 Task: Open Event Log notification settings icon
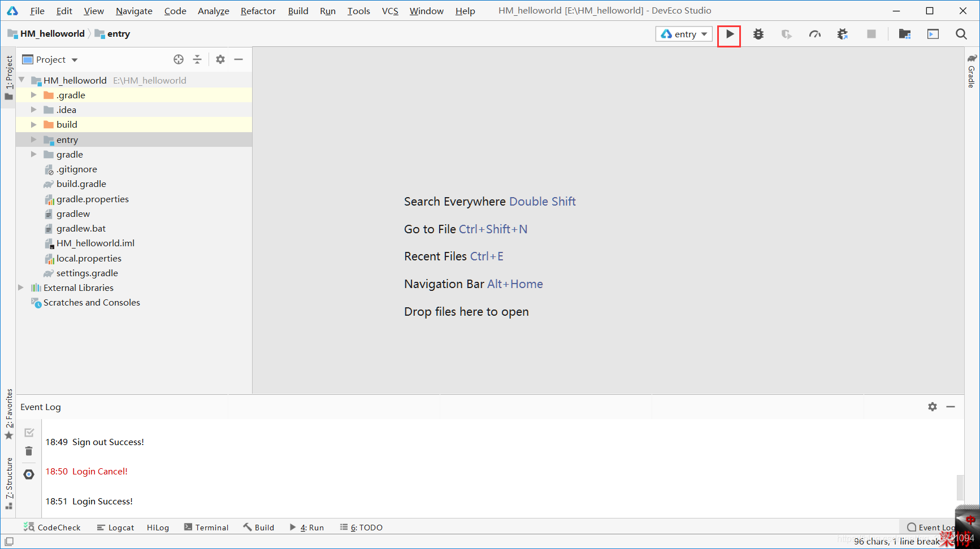point(29,474)
